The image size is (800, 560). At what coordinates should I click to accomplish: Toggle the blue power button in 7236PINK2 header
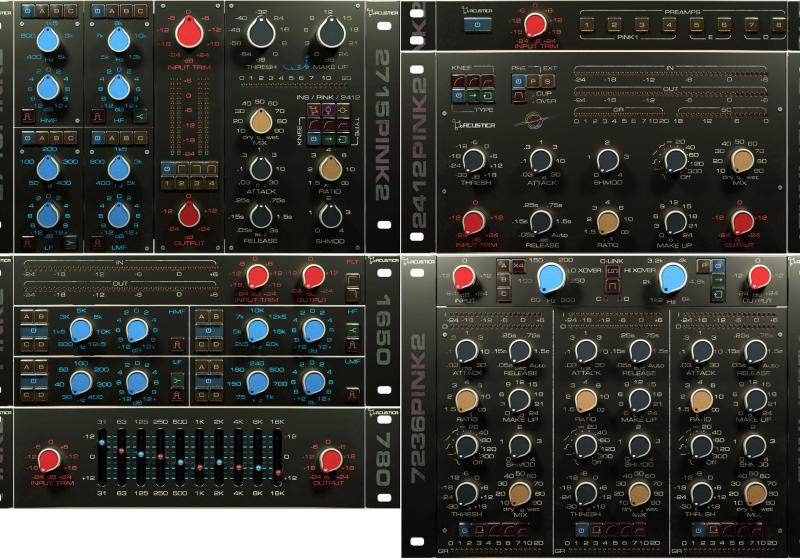point(718,266)
